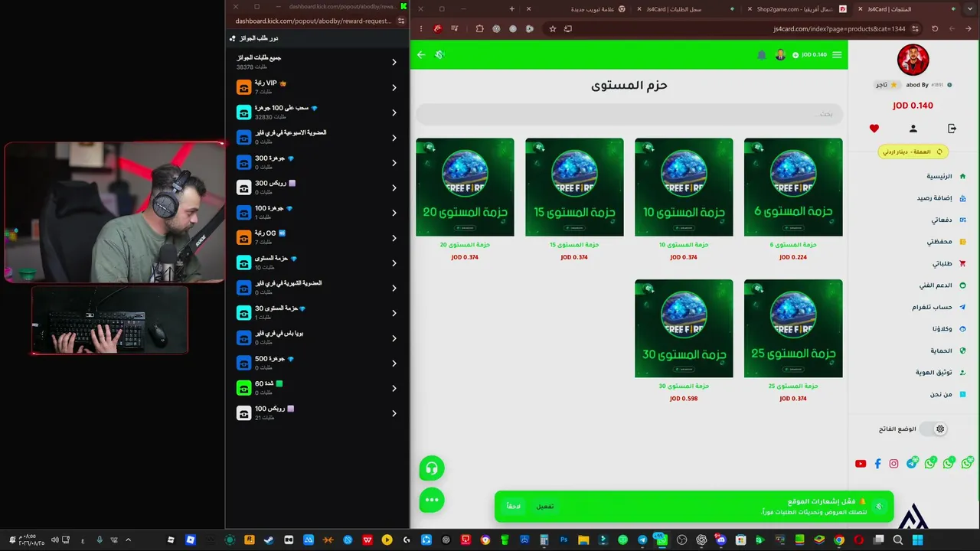The height and width of the screenshot is (551, 980).
Task: Reload the js4card page
Action: pos(935,29)
